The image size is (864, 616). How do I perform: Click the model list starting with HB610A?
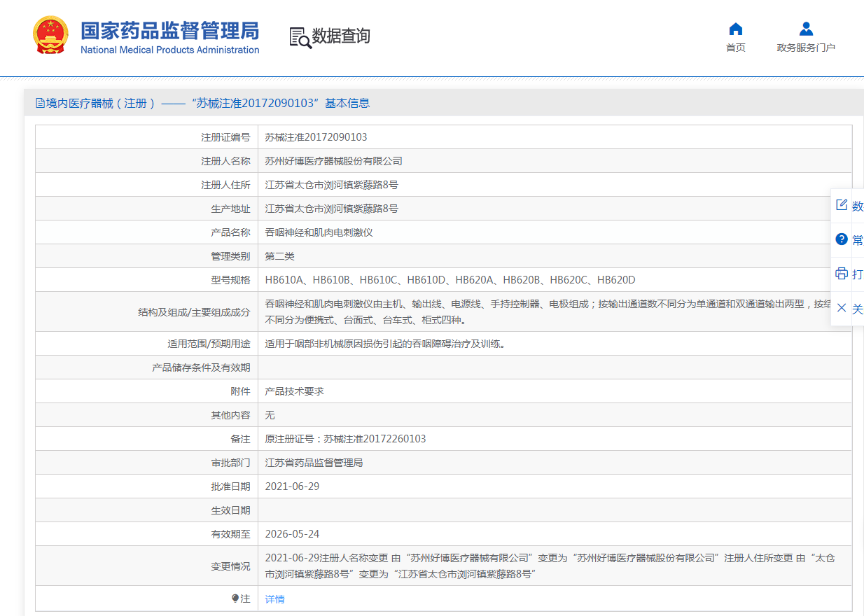[450, 280]
